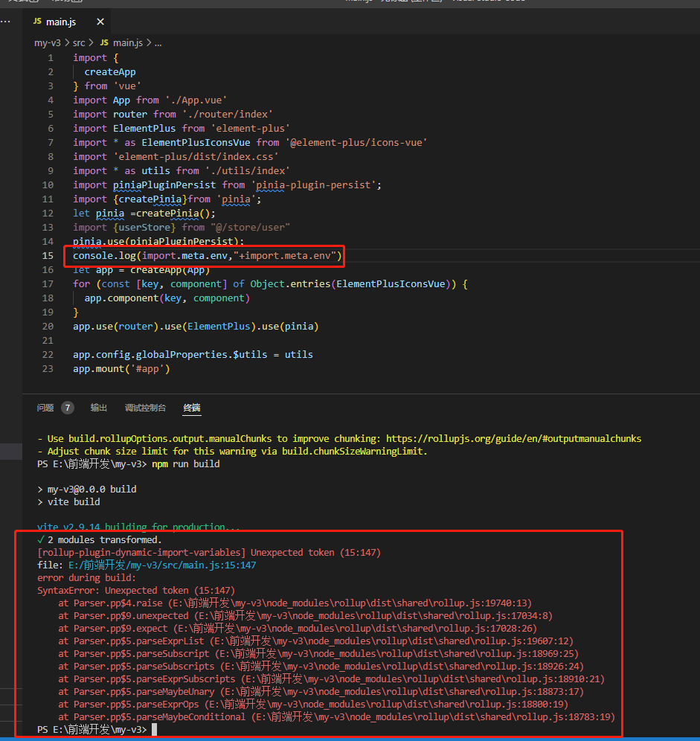Click the breadcrumb ellipsis symbol segment

(x=158, y=43)
